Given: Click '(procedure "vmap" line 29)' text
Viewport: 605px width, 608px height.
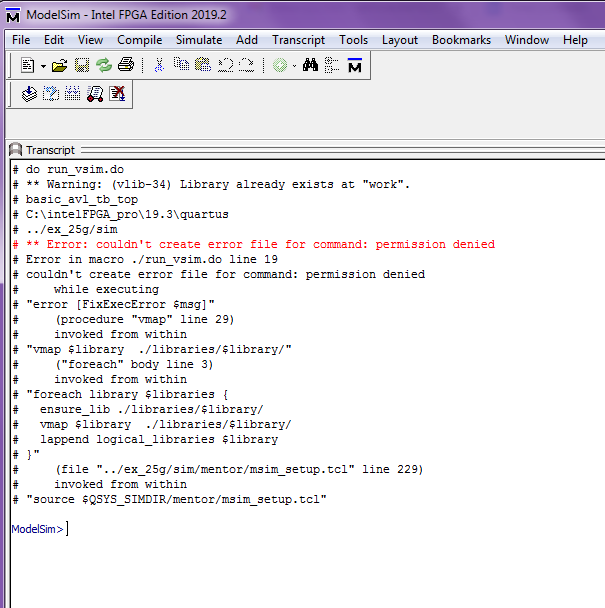Looking at the screenshot, I should tap(145, 320).
